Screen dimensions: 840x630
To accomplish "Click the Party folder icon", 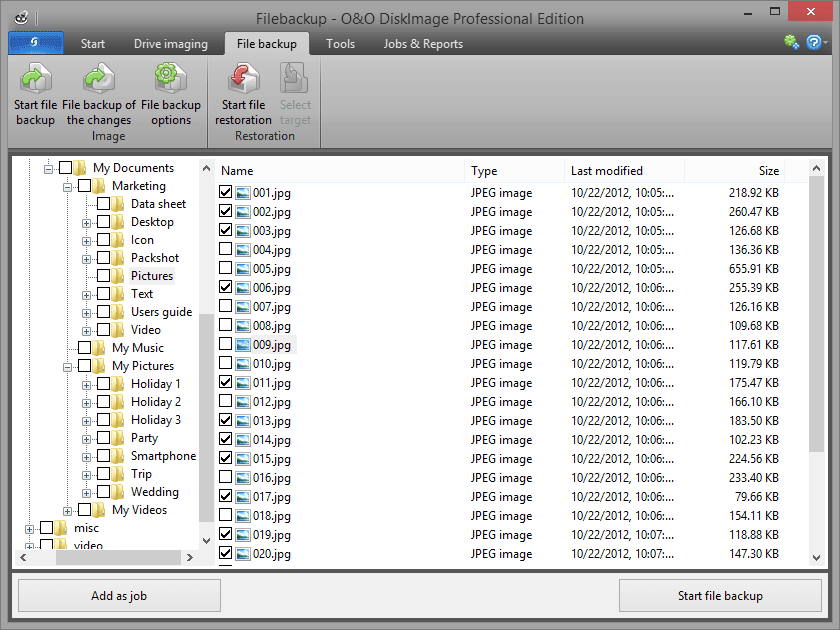I will (118, 438).
